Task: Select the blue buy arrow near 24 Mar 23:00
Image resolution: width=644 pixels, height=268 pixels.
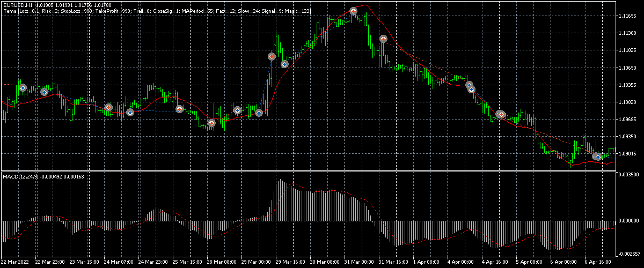Action: click(130, 112)
